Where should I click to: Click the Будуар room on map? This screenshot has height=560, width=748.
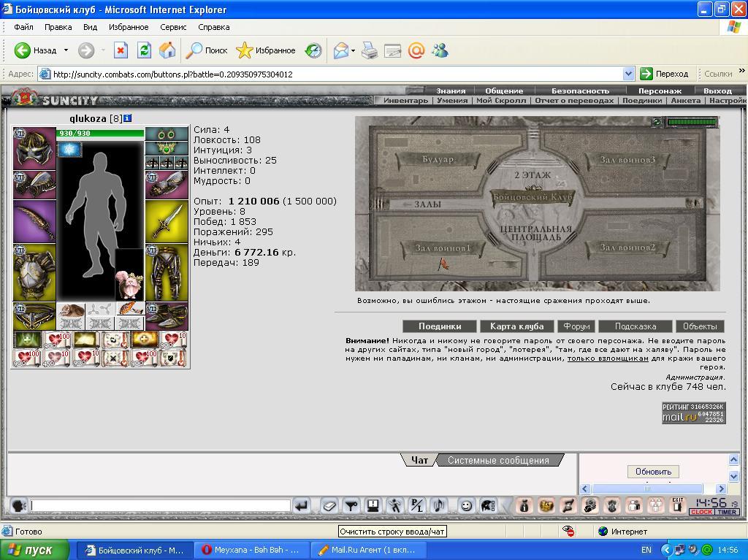(x=438, y=159)
